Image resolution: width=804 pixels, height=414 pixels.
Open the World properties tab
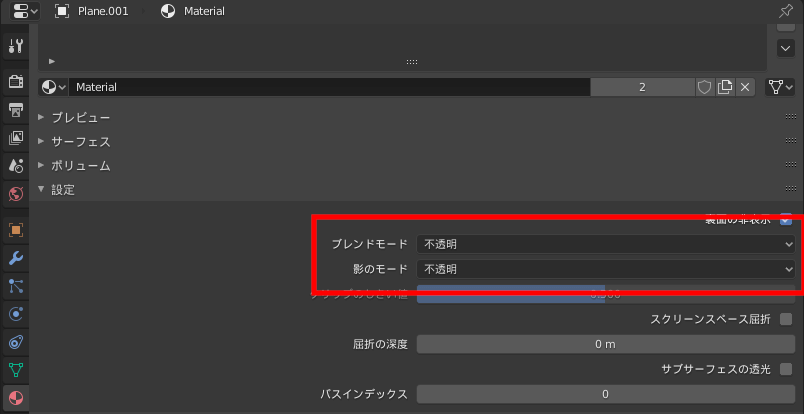pyautogui.click(x=15, y=193)
